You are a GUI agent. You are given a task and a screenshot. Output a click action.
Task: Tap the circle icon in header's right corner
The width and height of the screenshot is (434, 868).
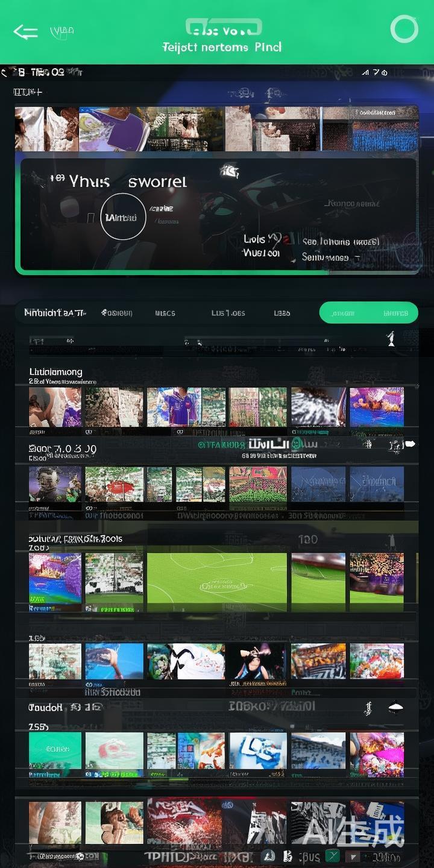pos(404,29)
